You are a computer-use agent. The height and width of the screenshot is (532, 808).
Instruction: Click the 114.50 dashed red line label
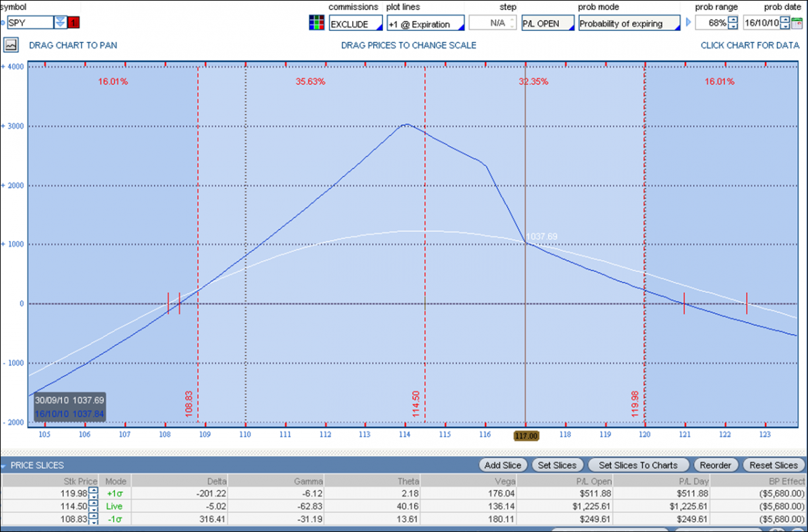coord(415,404)
